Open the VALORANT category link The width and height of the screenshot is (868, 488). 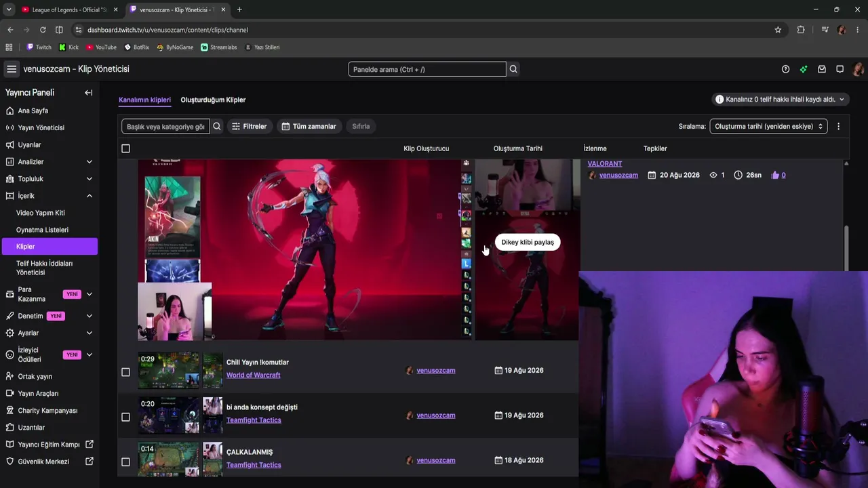pos(604,163)
